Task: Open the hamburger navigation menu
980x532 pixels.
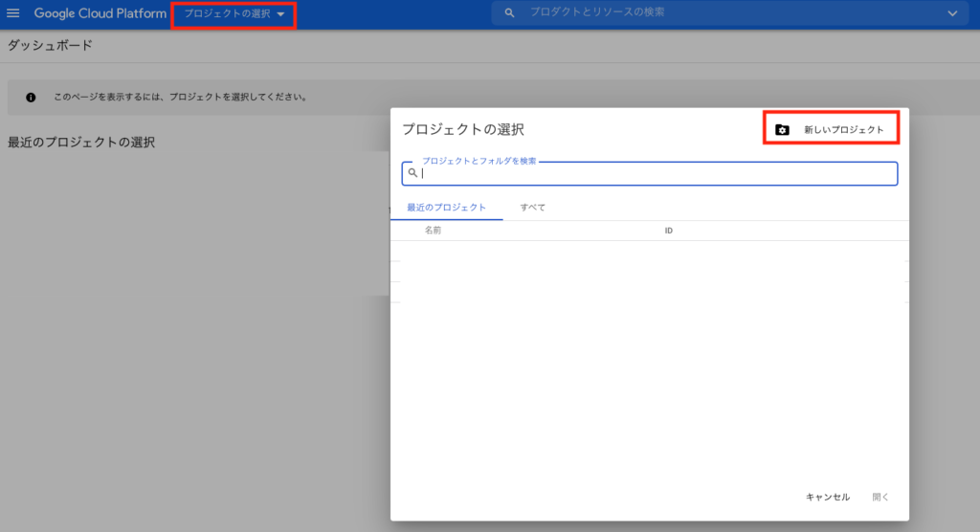Action: pos(13,13)
